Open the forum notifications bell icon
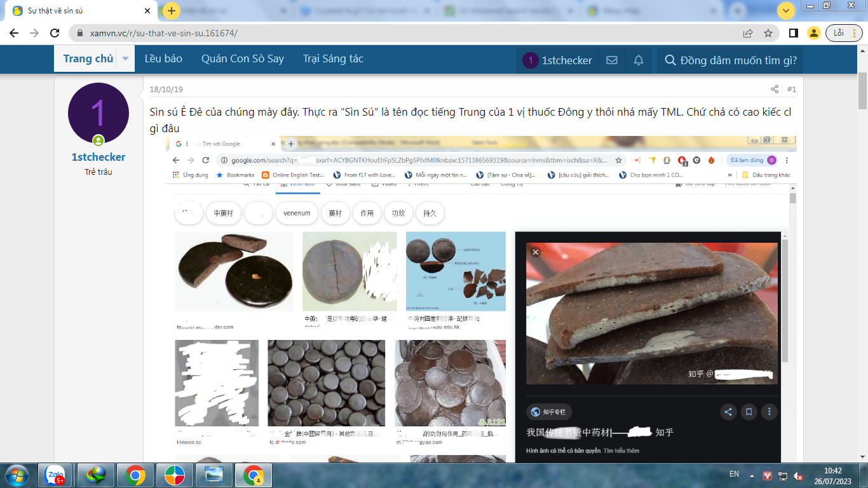 pyautogui.click(x=639, y=60)
